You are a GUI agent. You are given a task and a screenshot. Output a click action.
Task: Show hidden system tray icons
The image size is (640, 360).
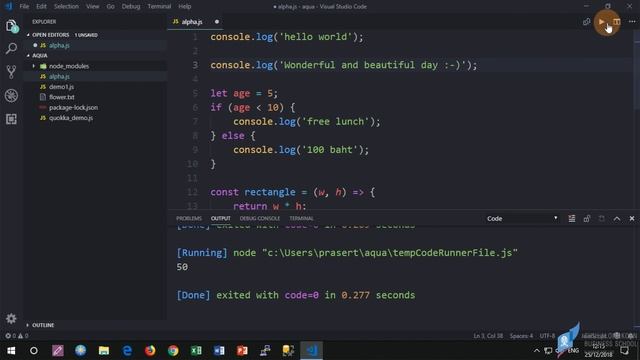537,351
